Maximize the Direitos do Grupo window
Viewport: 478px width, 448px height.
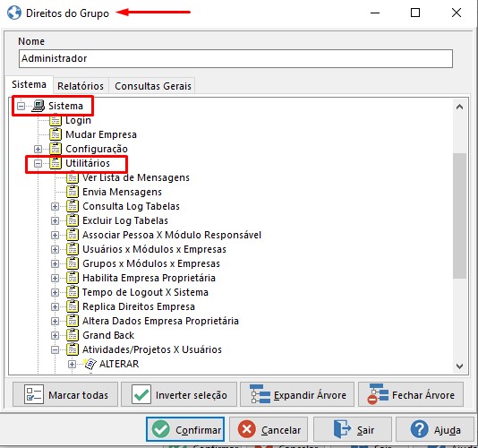[x=415, y=13]
